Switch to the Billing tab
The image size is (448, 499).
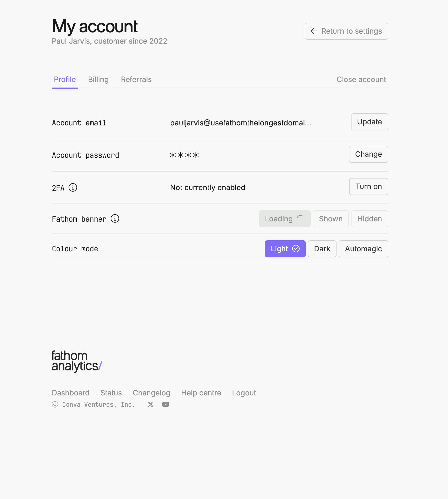(98, 79)
